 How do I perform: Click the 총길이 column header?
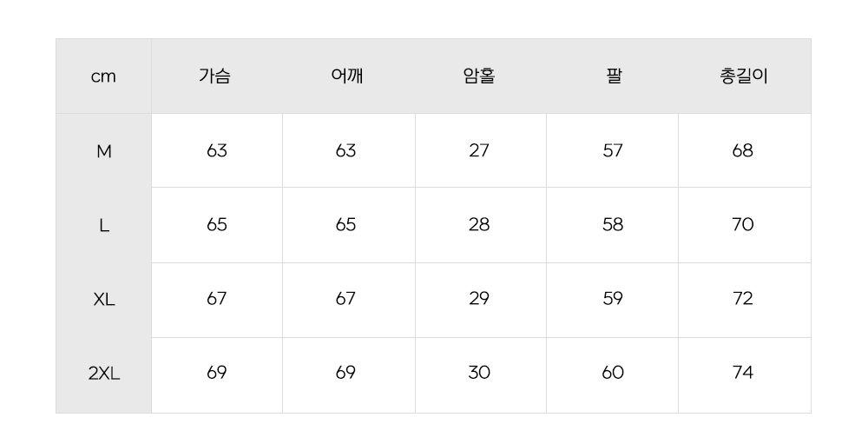click(x=744, y=76)
